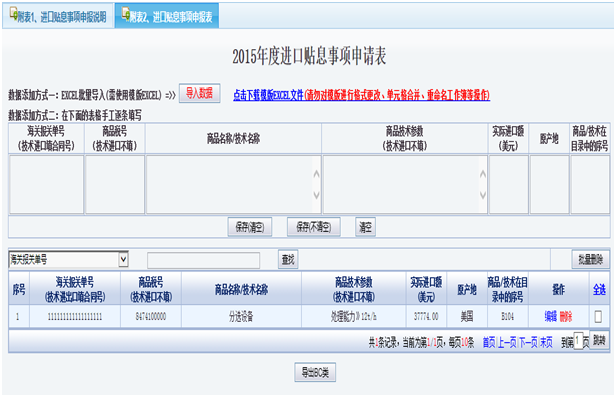The height and width of the screenshot is (397, 616).
Task: Open the 海关报关单号 search field dropdown
Action: [x=123, y=259]
